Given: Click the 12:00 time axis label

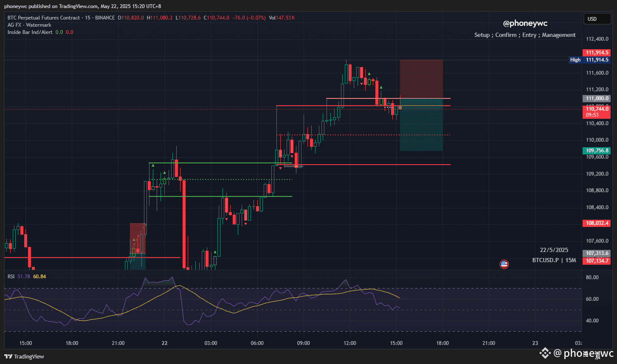Looking at the screenshot, I should (350, 343).
